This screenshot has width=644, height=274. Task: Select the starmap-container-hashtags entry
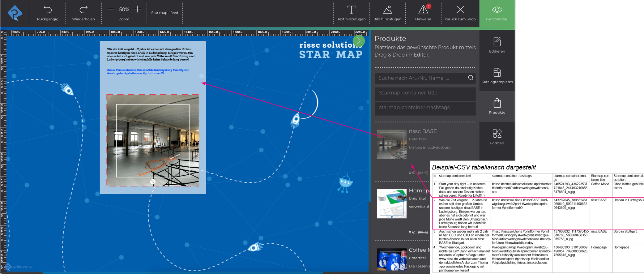pos(425,108)
